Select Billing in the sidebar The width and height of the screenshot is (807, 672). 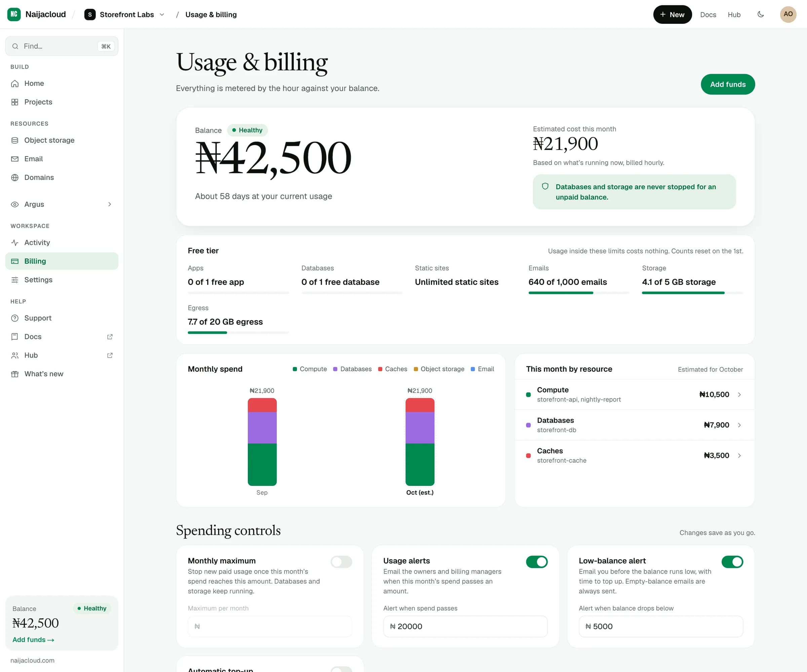tap(62, 261)
